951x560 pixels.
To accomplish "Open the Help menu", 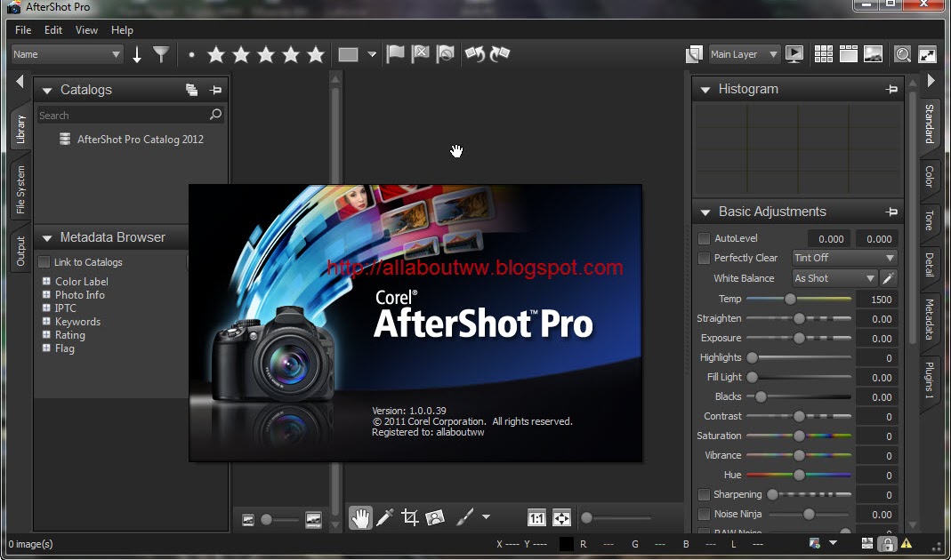I will [x=122, y=29].
